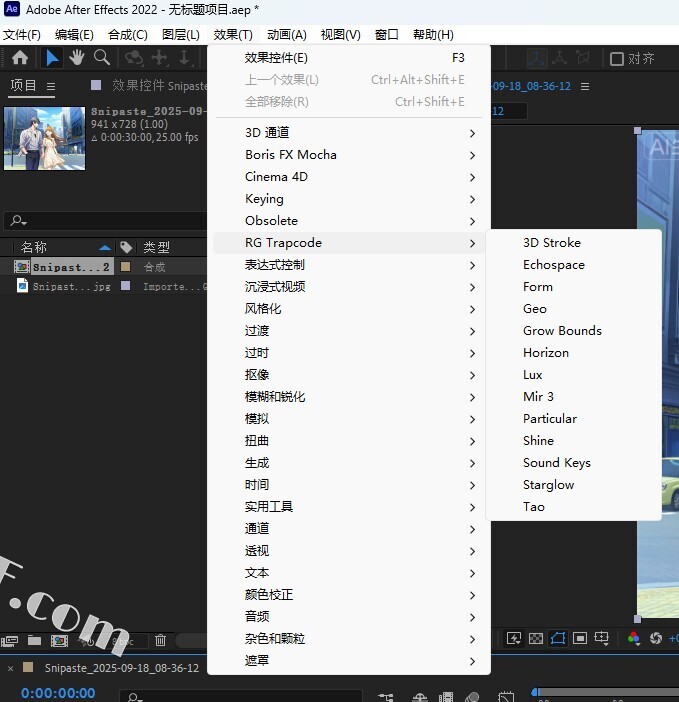Select the Hand tool
Image resolution: width=679 pixels, height=702 pixels.
click(76, 58)
